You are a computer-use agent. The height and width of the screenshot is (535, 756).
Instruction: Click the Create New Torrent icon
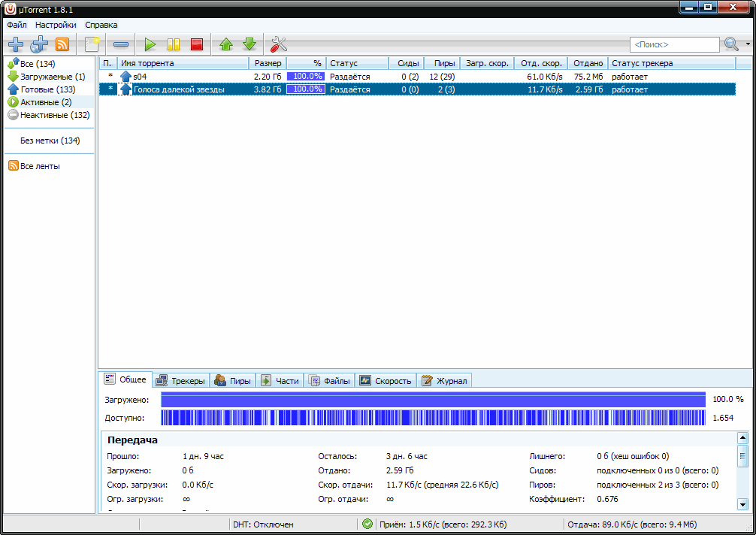92,44
